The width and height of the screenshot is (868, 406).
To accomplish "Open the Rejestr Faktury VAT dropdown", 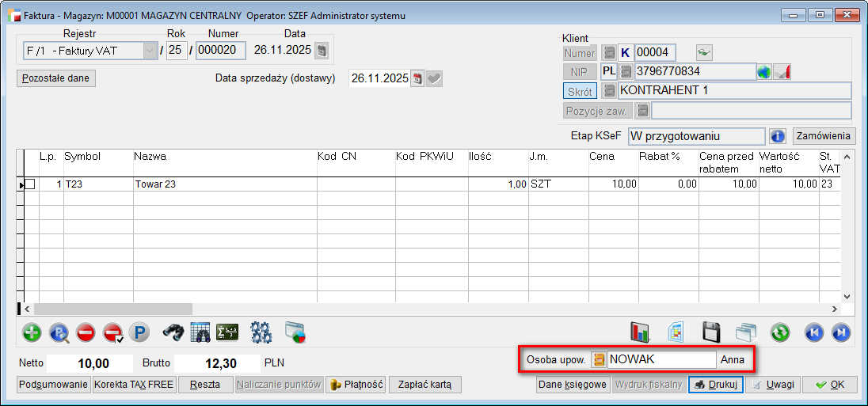I will pyautogui.click(x=150, y=51).
